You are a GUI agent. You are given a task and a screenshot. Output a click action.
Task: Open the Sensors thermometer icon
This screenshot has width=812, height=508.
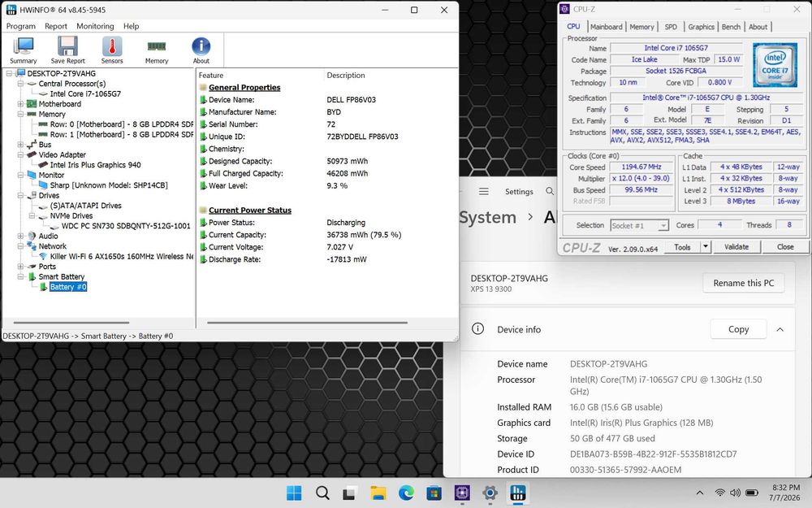[112, 50]
